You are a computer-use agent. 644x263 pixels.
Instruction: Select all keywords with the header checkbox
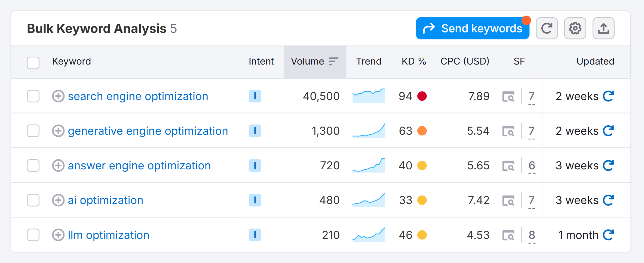tap(33, 63)
